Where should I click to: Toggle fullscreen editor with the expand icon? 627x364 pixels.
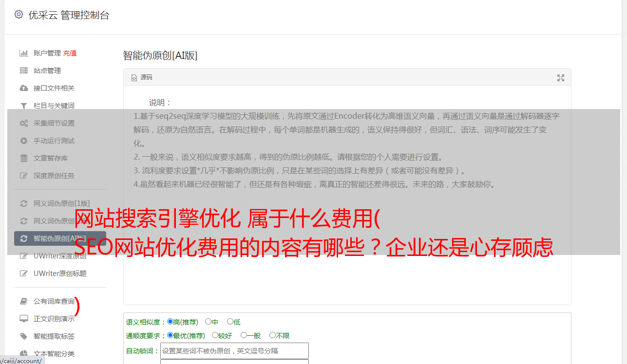561,78
